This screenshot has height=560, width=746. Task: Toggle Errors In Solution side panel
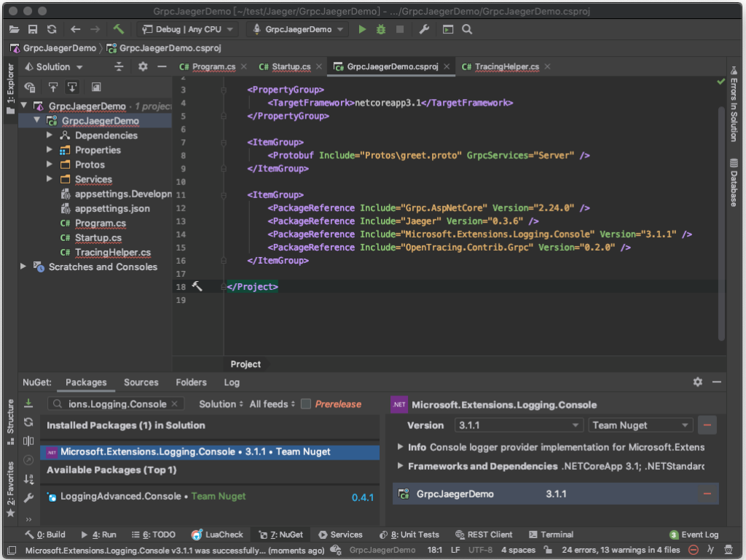click(x=734, y=103)
